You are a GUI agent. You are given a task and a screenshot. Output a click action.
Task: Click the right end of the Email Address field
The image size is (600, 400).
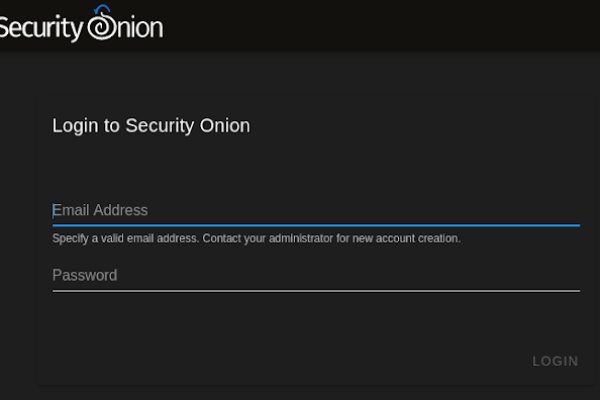(x=570, y=210)
